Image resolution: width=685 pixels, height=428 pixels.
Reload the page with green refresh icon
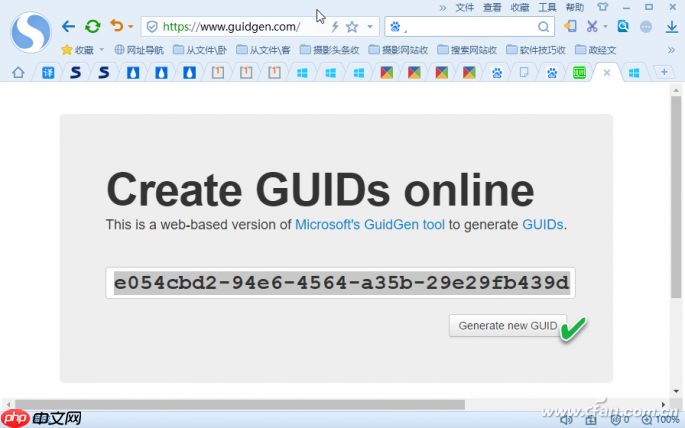(x=92, y=26)
